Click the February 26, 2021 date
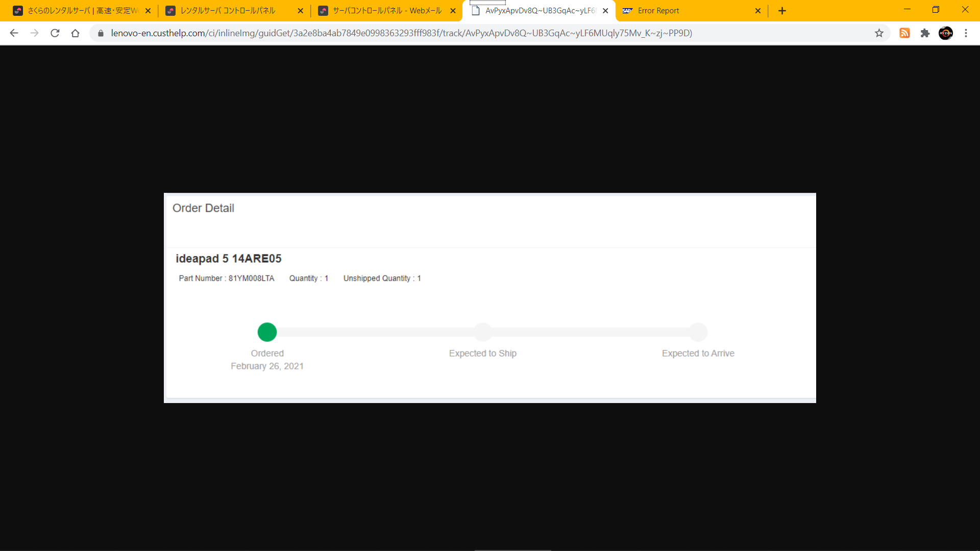This screenshot has height=551, width=980. click(x=267, y=366)
